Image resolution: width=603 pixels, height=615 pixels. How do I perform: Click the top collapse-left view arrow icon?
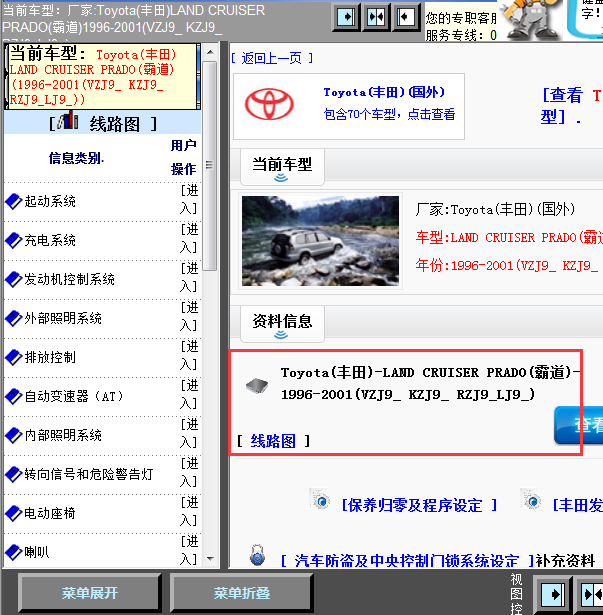tap(406, 17)
